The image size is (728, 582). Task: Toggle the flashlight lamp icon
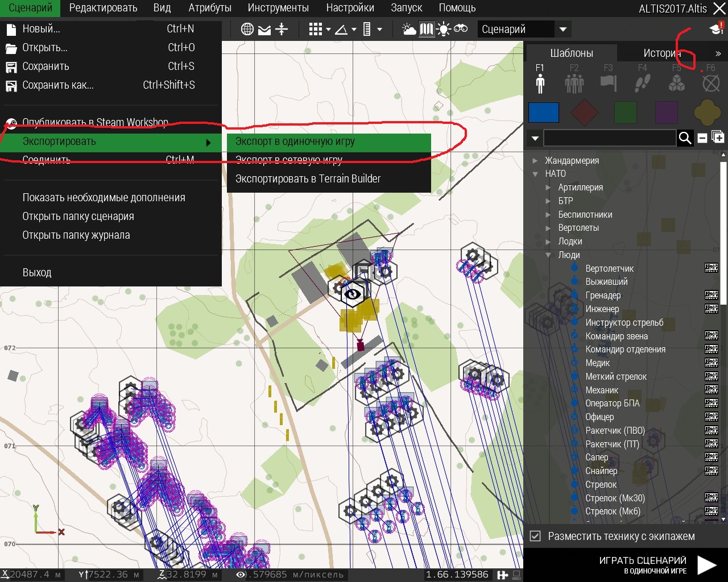[x=443, y=30]
